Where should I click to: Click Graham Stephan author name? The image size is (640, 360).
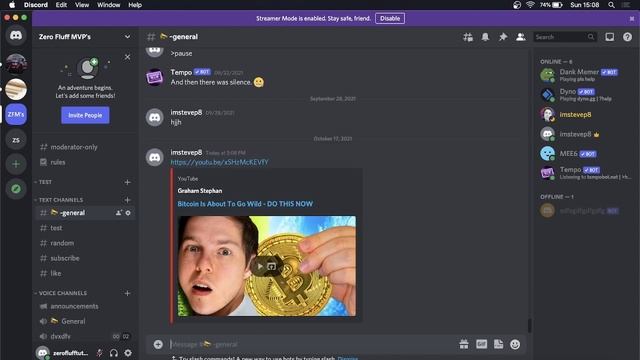click(x=200, y=191)
